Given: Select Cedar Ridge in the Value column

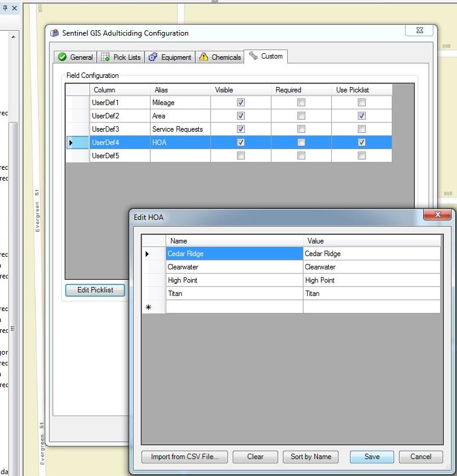Looking at the screenshot, I should [372, 254].
